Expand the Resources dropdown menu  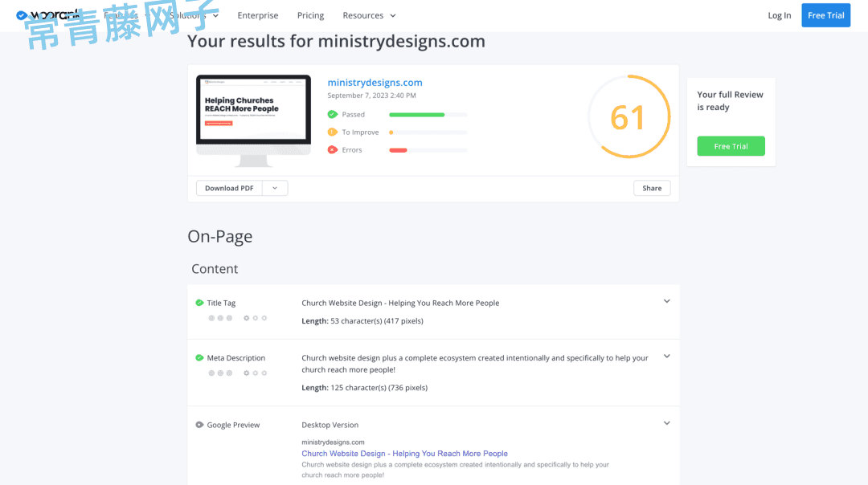369,15
